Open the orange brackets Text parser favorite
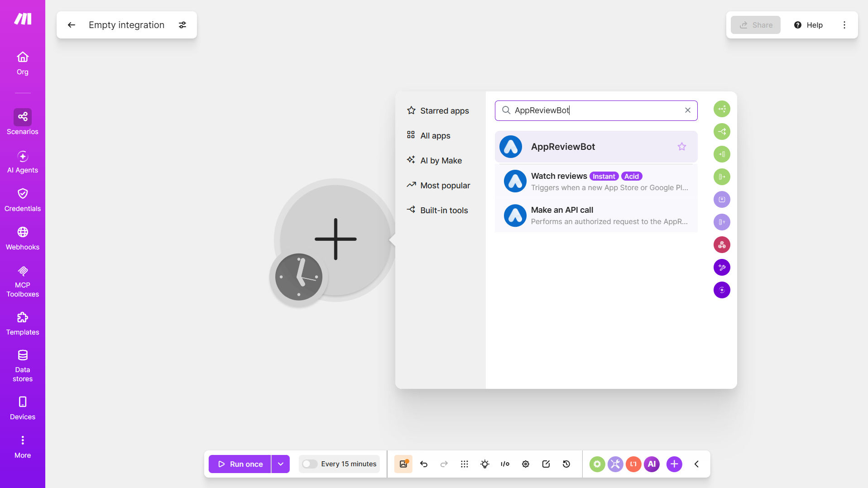 (x=633, y=464)
